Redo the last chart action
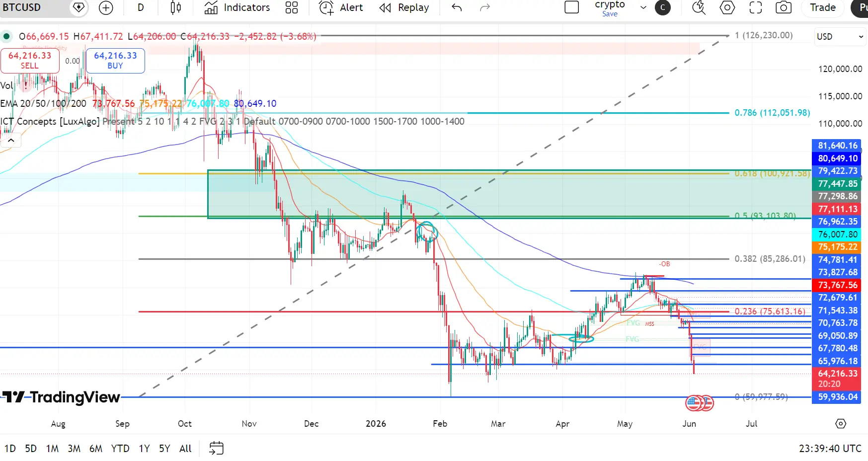 tap(485, 7)
